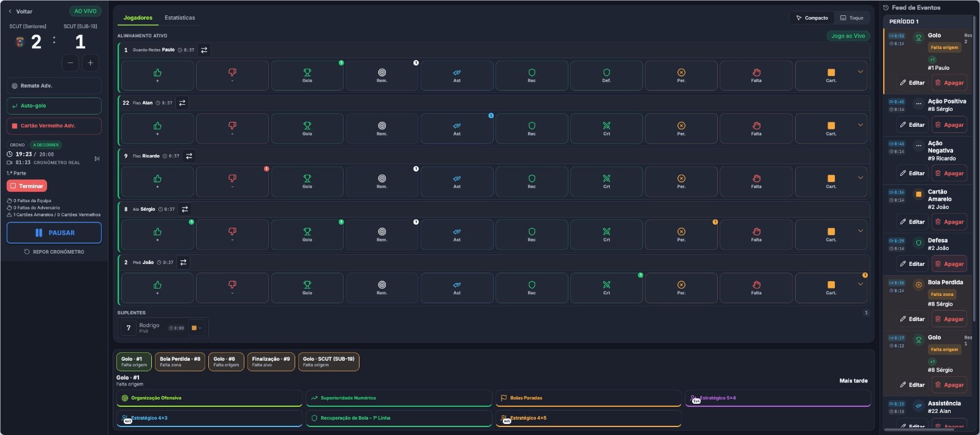
Task: Record ball loss (Per.) for Sérgio
Action: pos(681,235)
